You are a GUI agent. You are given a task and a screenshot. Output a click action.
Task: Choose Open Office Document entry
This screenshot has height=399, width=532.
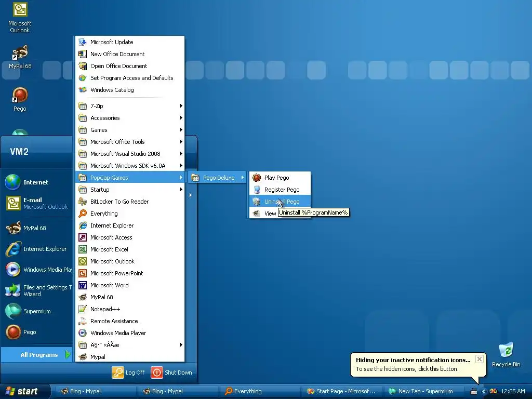130,66
